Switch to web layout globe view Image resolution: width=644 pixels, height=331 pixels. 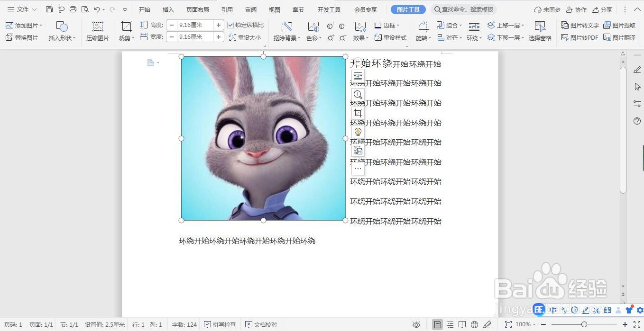point(475,324)
